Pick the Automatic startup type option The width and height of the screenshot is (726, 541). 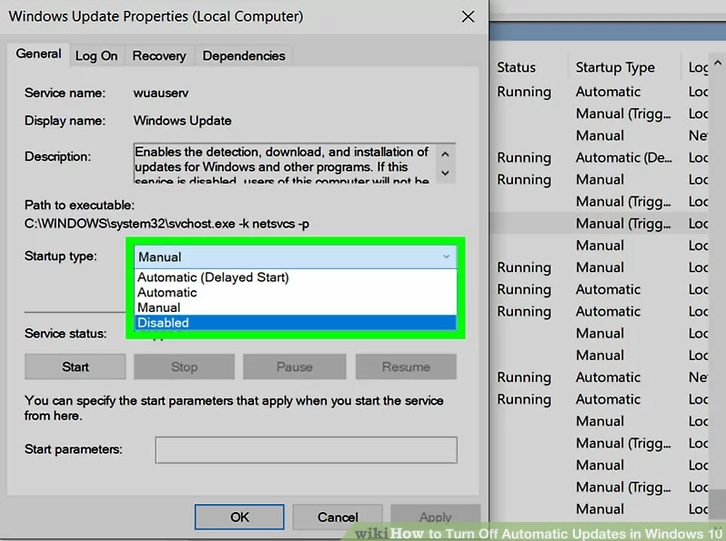(295, 293)
